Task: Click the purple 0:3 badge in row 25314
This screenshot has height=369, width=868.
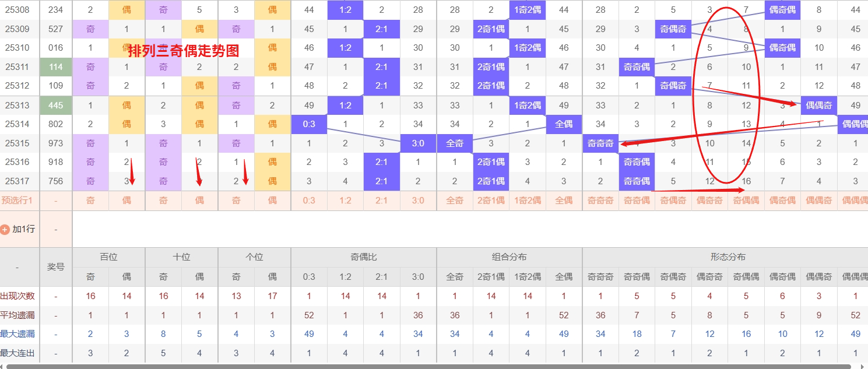Action: [x=309, y=124]
